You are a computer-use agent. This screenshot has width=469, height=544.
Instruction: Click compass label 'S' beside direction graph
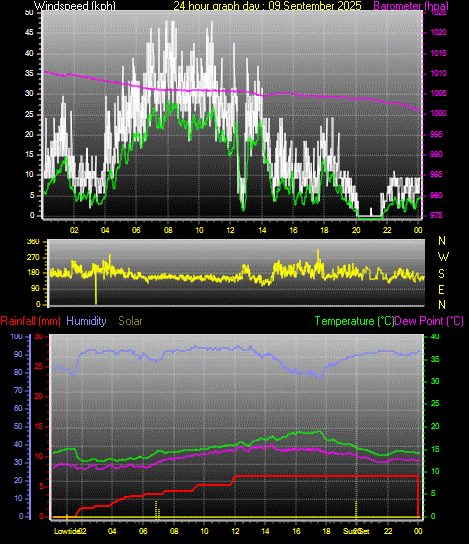[441, 274]
